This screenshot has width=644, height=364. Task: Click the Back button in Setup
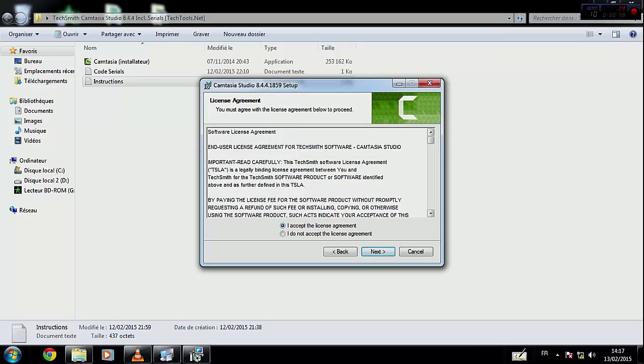coord(340,252)
